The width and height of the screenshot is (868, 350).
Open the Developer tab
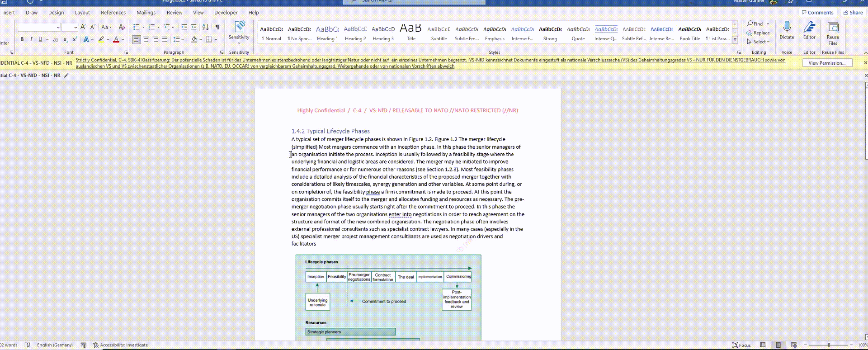(x=226, y=13)
